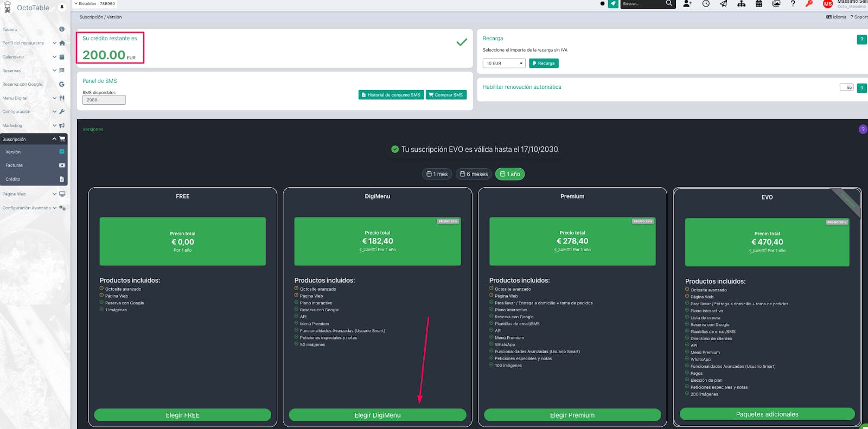Open the RistoMax - 786969 restaurant selector
This screenshot has width=868, height=429.
click(94, 4)
